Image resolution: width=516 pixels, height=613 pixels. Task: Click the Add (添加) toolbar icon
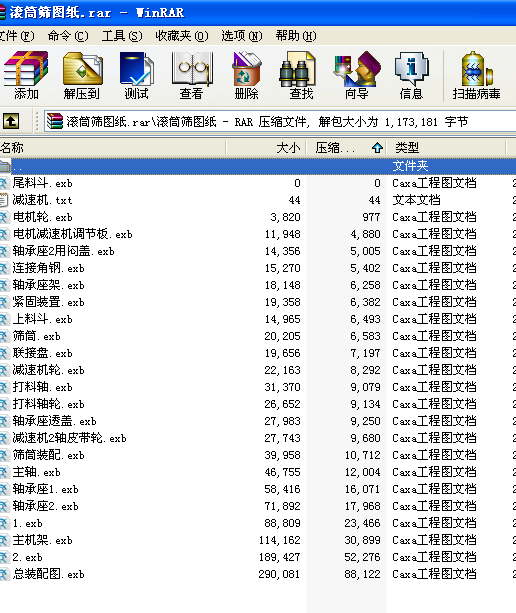click(26, 75)
